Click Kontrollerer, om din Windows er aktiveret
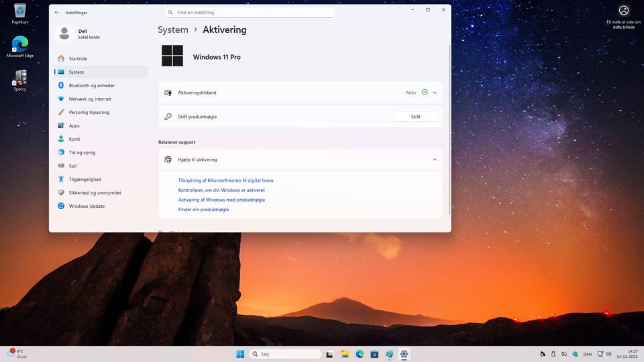Viewport: 644px width, 362px height. point(221,190)
